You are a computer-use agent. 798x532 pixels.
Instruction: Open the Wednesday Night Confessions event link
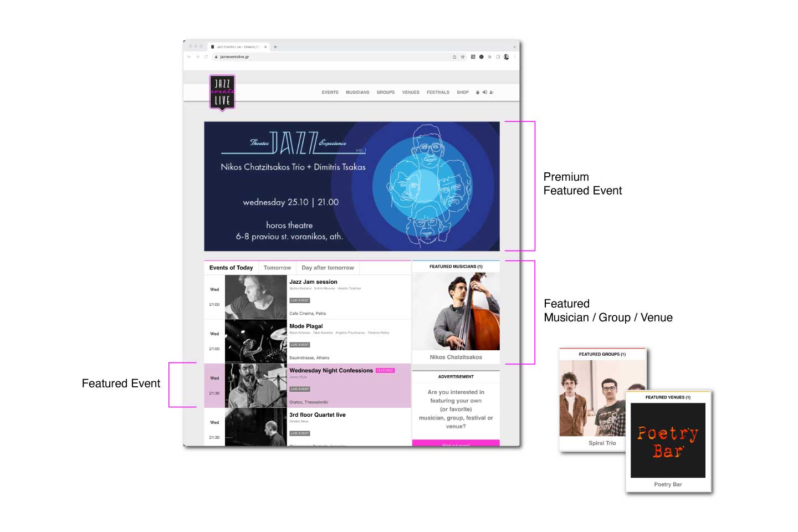331,371
